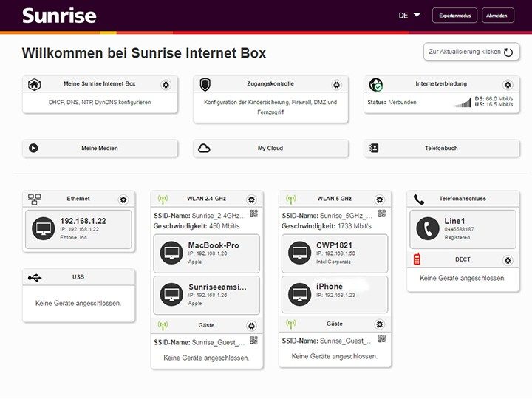Viewport: 532px width, 399px height.
Task: Show the QR code for 2.4 GHz Sunrise_Guest SSID
Action: (253, 340)
